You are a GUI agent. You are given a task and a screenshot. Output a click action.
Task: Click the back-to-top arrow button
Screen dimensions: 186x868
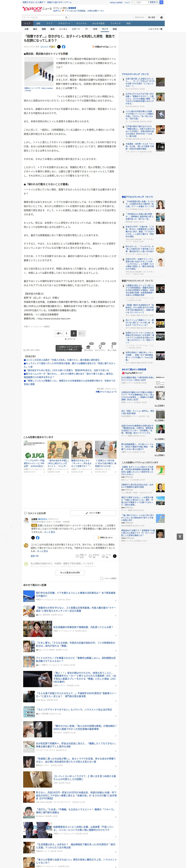(180, 536)
